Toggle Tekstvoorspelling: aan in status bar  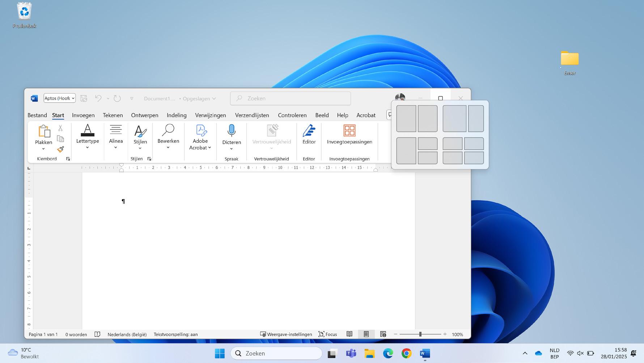coord(176,334)
